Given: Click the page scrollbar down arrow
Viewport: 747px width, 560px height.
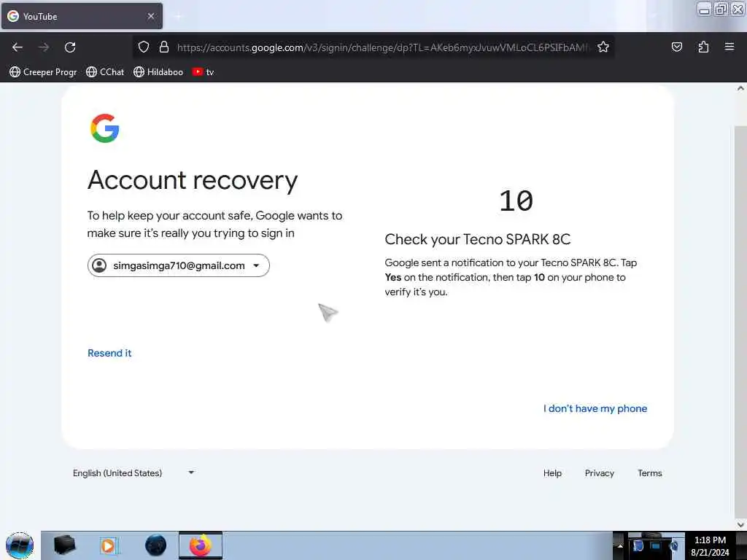Looking at the screenshot, I should point(740,524).
